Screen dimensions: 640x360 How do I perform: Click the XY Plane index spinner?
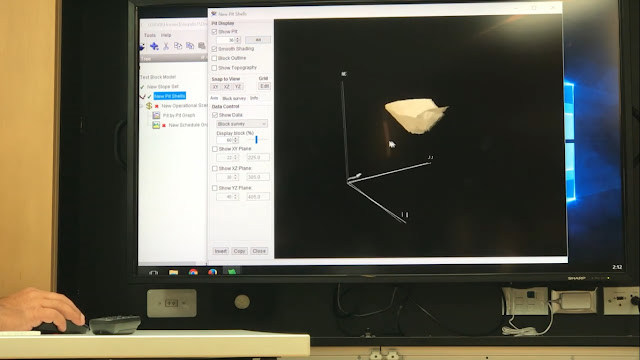click(x=236, y=157)
